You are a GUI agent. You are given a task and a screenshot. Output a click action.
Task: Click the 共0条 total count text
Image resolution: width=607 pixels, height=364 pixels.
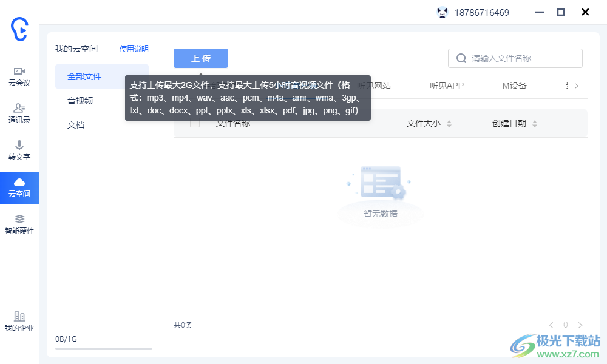tap(183, 325)
